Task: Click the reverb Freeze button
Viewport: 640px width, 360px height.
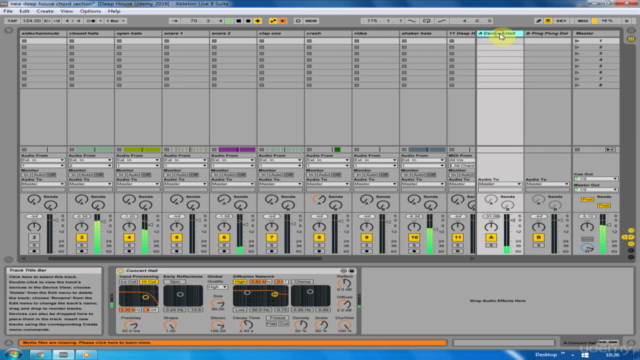Action: pos(277,318)
